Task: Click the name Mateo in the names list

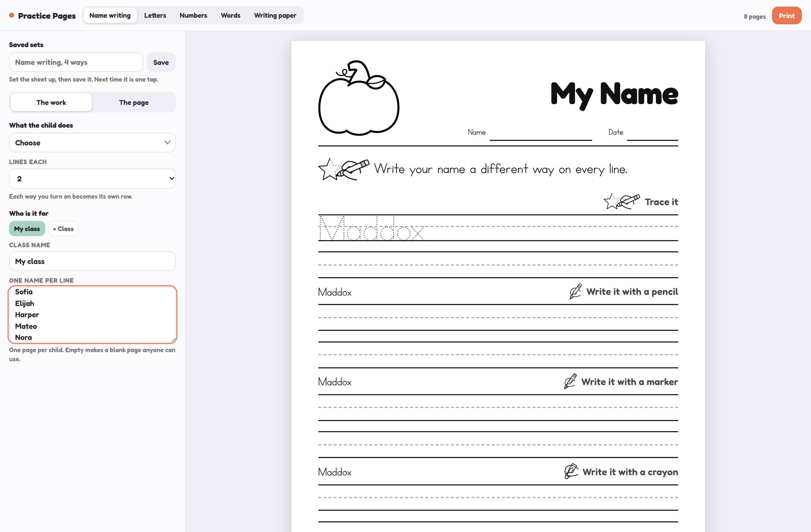Action: click(26, 326)
